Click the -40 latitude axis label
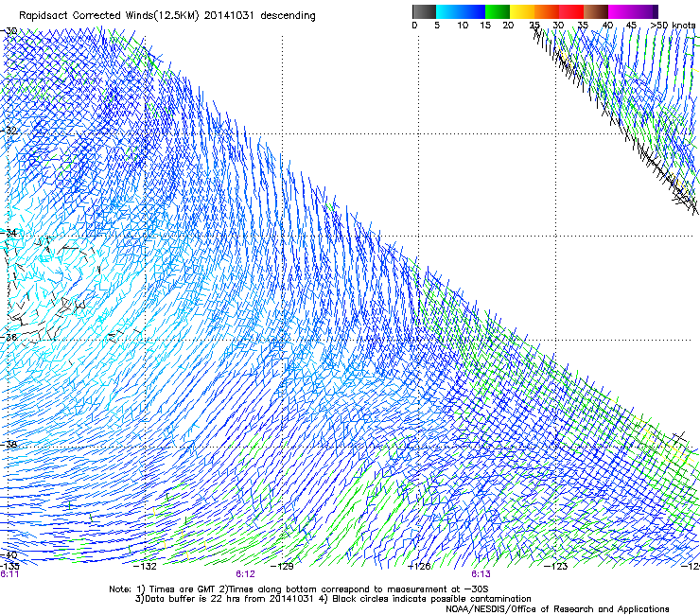This screenshot has height=615, width=700. pos(9,555)
